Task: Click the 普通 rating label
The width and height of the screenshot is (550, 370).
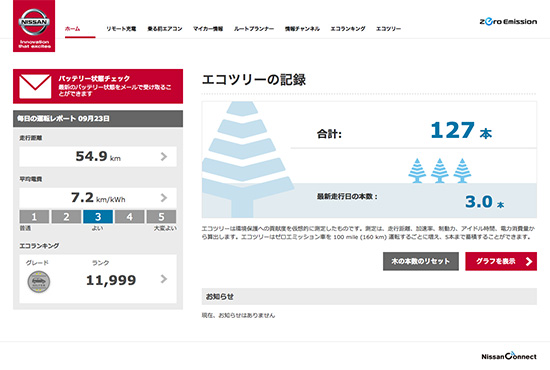Action: pyautogui.click(x=25, y=228)
